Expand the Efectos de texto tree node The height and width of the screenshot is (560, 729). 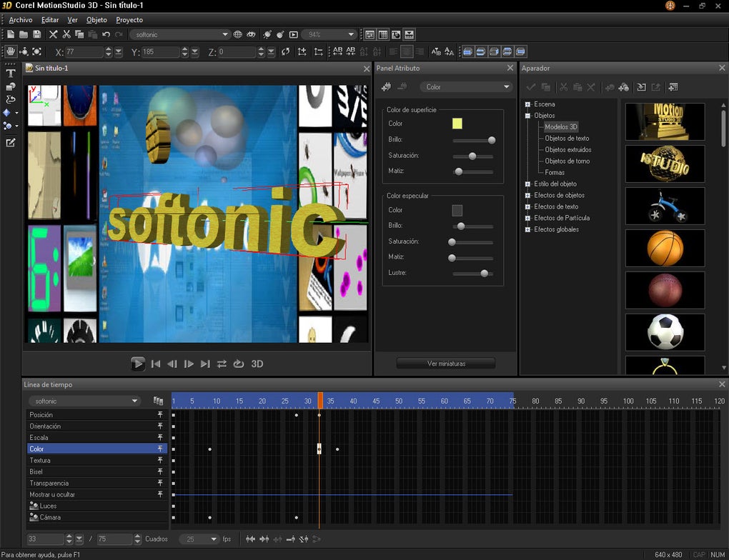click(x=527, y=206)
